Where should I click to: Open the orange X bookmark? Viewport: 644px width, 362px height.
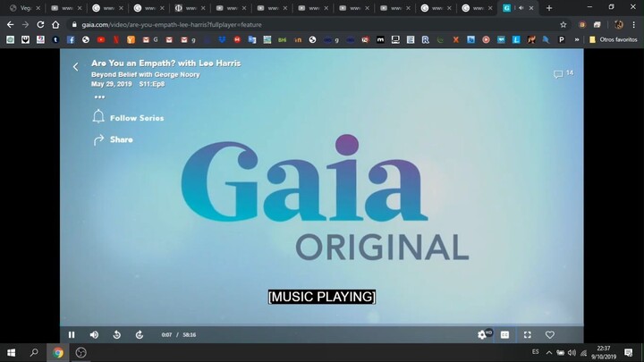tap(455, 40)
